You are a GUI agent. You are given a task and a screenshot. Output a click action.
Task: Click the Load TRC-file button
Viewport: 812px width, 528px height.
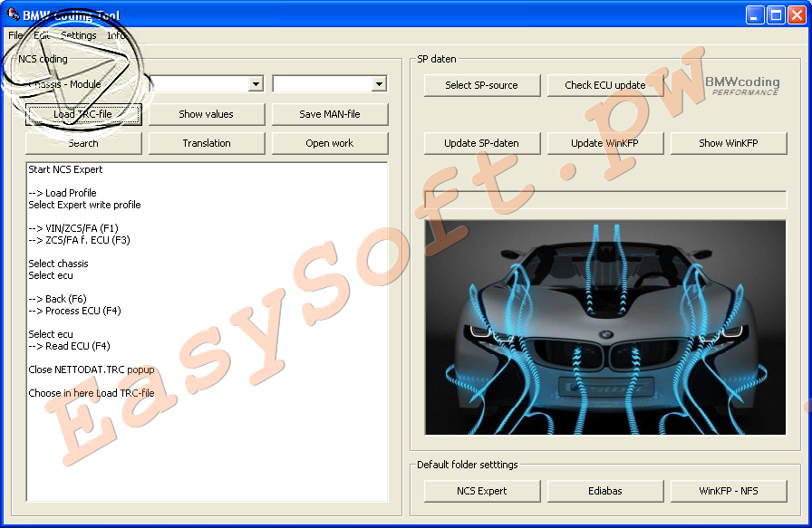83,114
